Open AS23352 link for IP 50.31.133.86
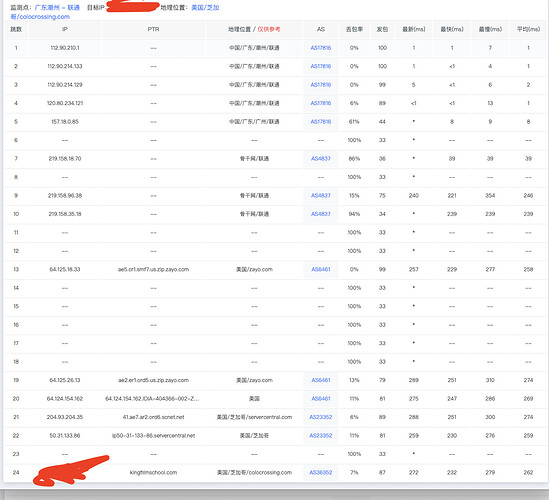Image resolution: width=549 pixels, height=500 pixels. tap(321, 436)
